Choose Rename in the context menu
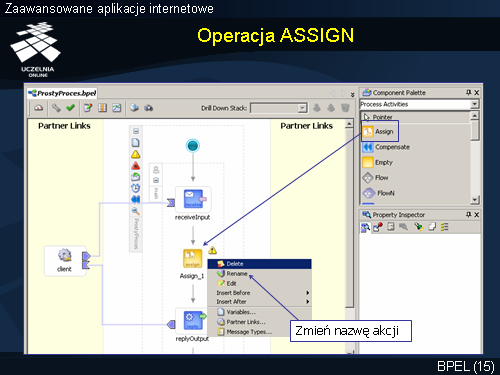 259,274
